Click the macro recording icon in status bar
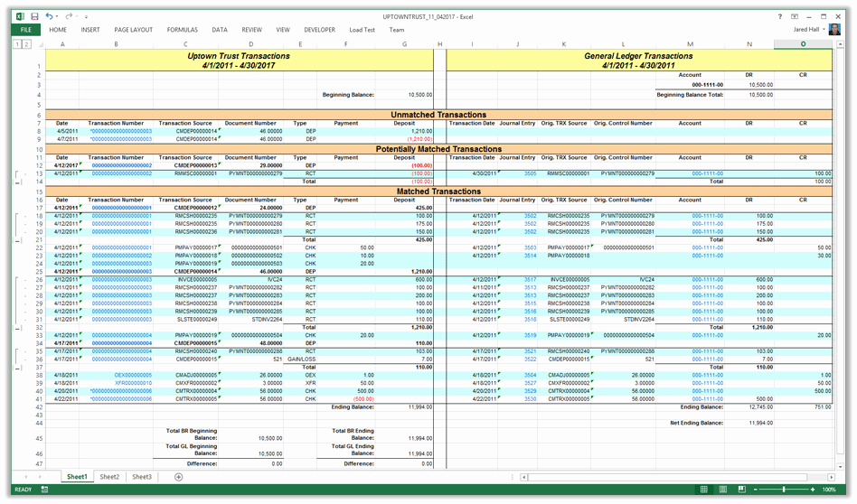 point(44,490)
